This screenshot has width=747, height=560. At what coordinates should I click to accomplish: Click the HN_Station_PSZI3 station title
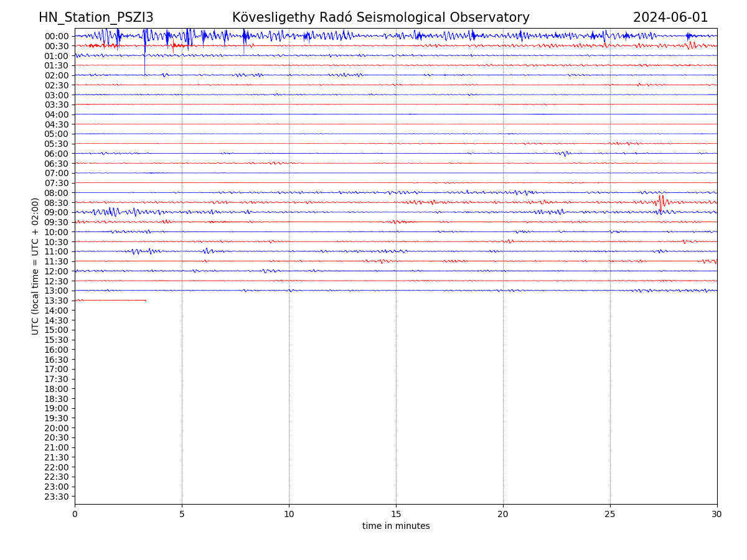point(96,17)
